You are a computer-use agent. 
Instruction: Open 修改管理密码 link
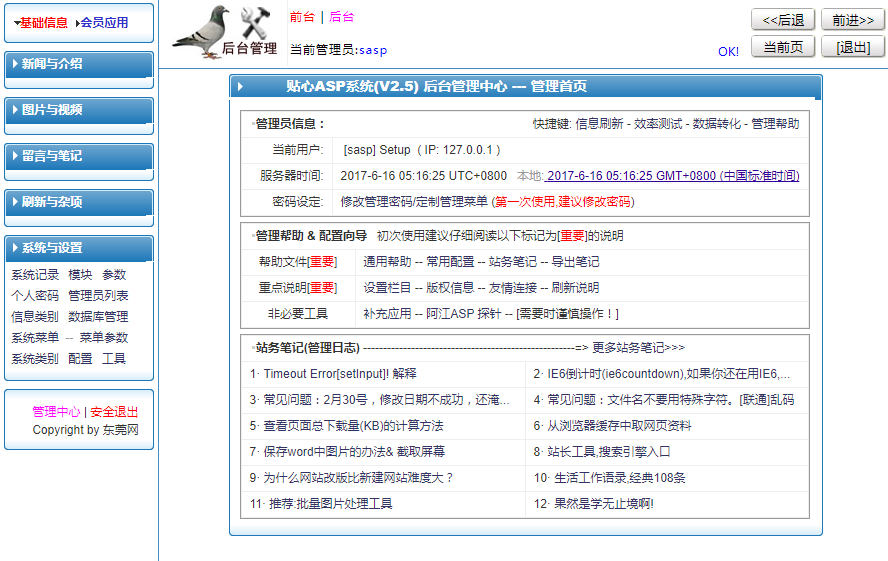point(375,202)
